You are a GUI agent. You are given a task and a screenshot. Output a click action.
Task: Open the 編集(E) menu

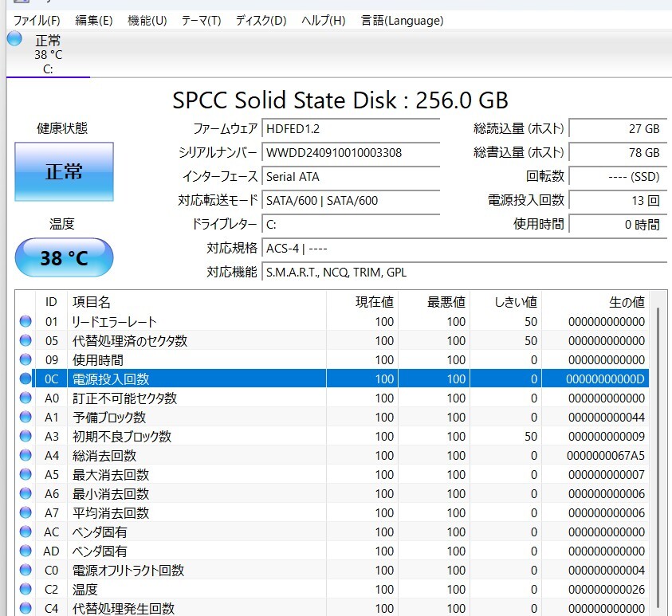tap(93, 20)
